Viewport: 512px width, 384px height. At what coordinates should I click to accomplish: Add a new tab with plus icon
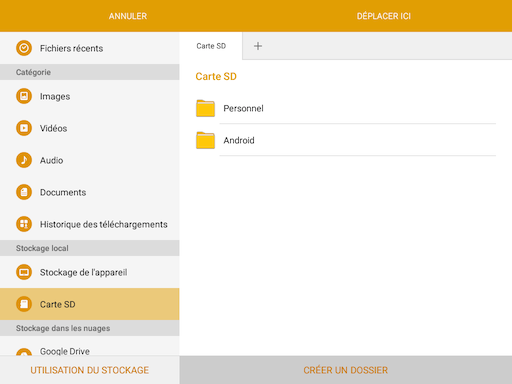pyautogui.click(x=258, y=46)
